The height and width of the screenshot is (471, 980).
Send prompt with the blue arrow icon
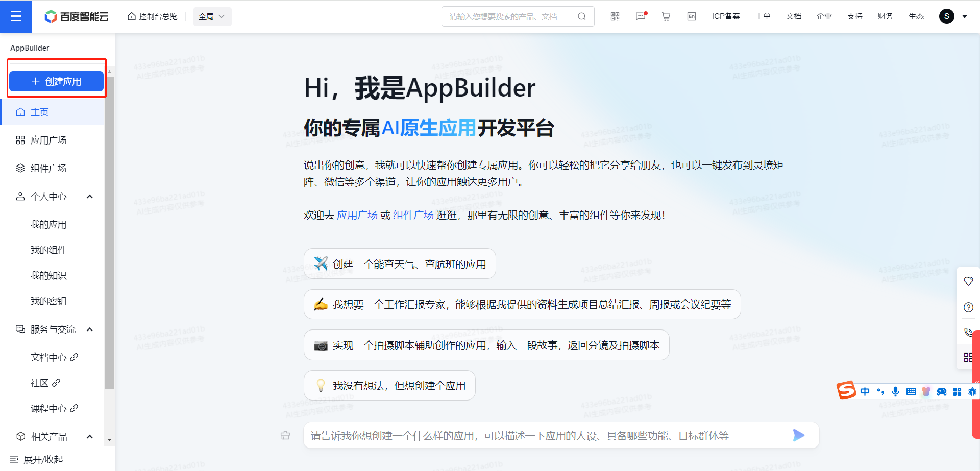(799, 435)
